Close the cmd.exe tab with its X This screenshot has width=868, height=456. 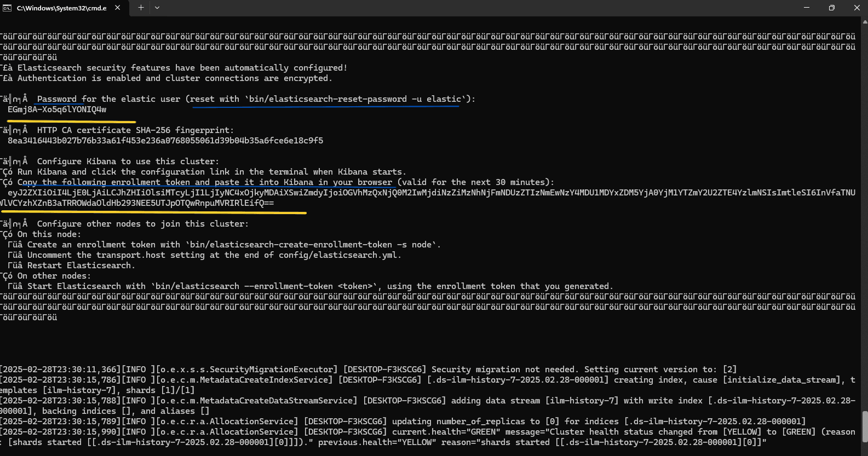(118, 8)
